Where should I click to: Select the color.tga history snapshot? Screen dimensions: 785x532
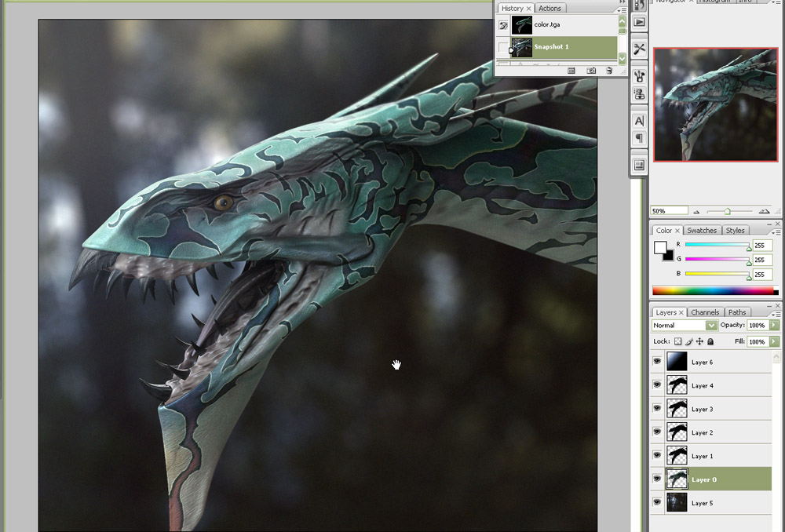click(563, 24)
